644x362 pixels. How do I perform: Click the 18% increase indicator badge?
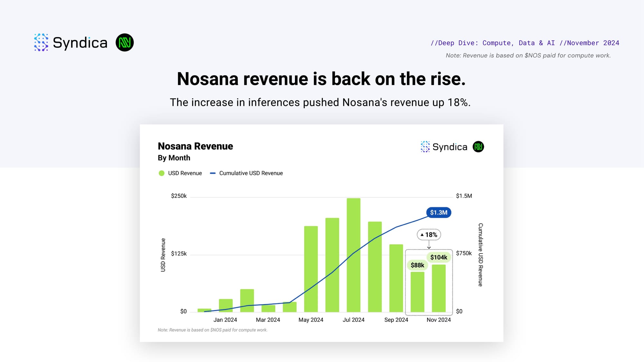[429, 235]
